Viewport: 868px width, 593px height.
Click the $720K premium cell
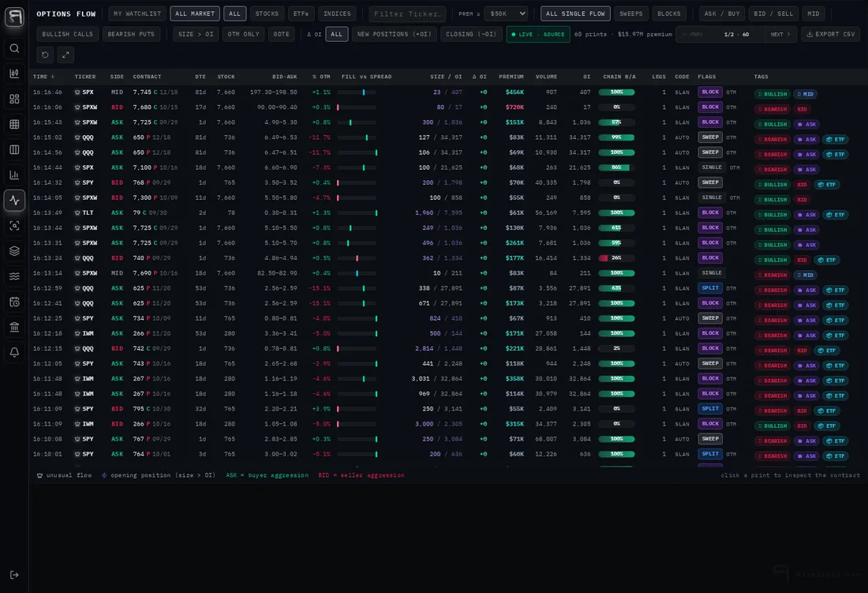click(x=514, y=107)
